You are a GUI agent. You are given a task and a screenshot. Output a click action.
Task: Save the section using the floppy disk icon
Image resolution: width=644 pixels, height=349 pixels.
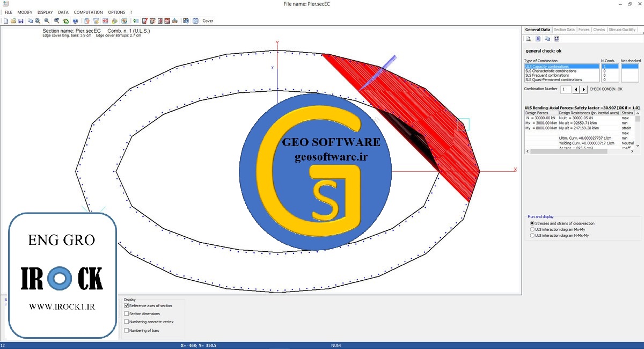(20, 21)
